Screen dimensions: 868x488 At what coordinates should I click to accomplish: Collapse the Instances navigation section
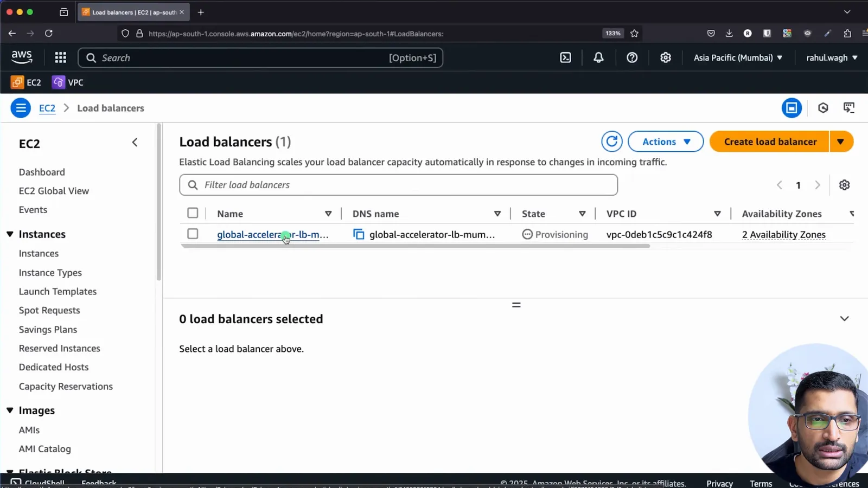click(x=10, y=234)
